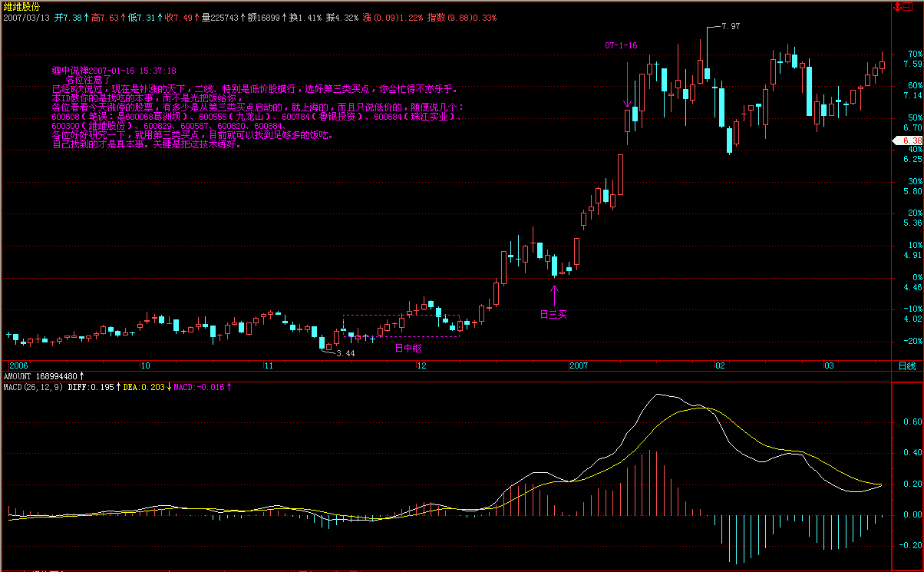Viewport: 924px width, 572px height.
Task: Click the MACD(26,12,9) indicator label
Action: (x=31, y=387)
